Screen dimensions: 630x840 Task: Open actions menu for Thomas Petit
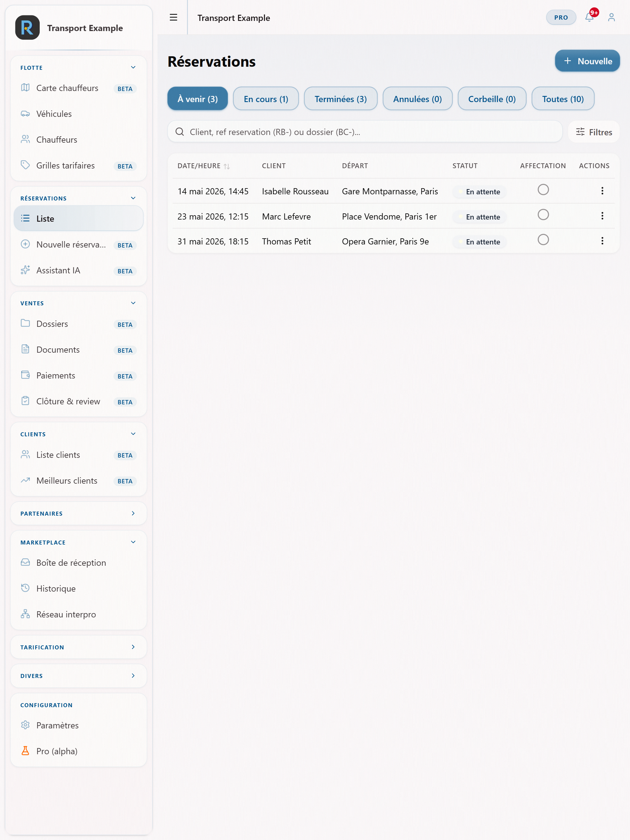point(602,240)
